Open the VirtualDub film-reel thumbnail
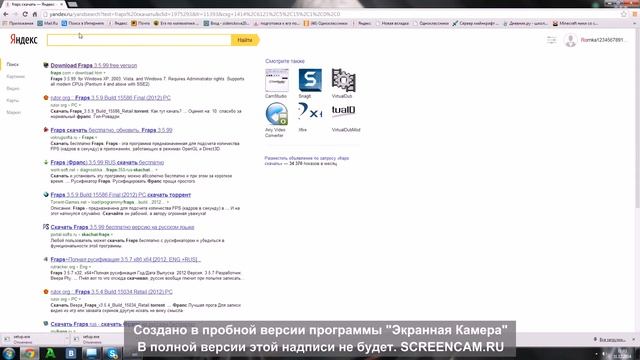The width and height of the screenshot is (640, 360). (x=343, y=80)
